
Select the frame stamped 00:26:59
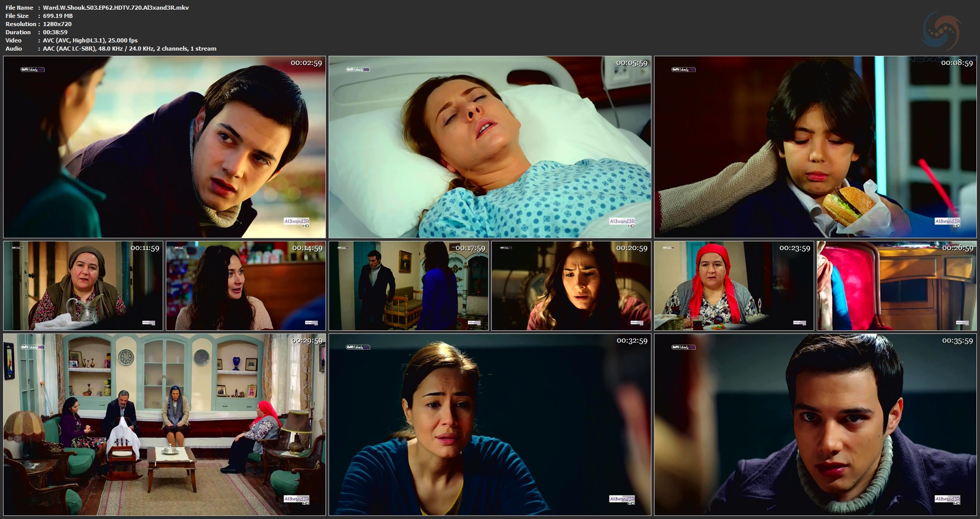pos(897,286)
